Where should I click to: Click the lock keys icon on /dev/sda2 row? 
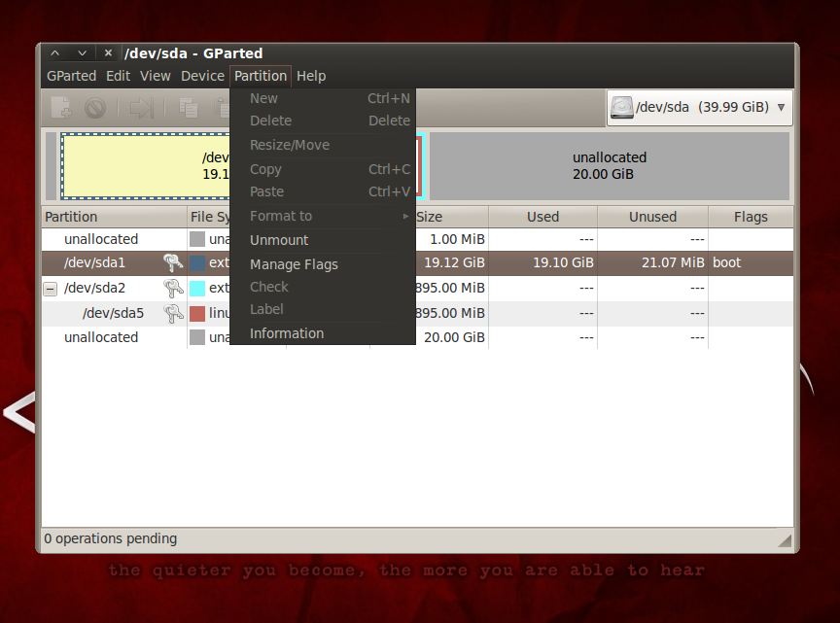click(x=173, y=289)
